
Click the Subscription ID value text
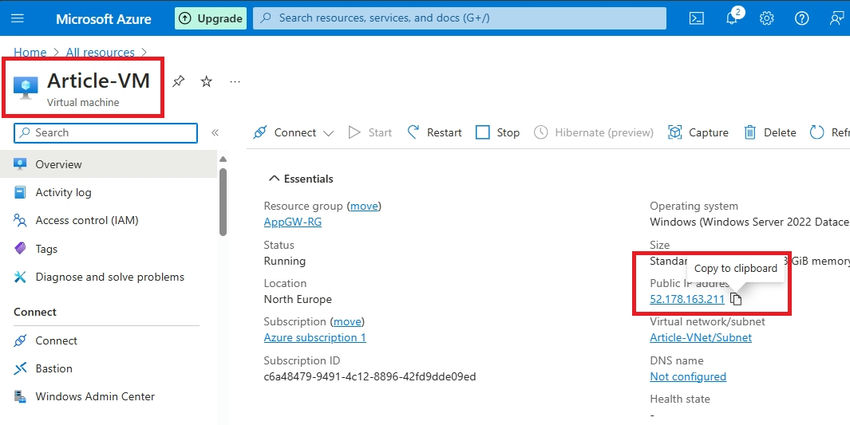370,377
